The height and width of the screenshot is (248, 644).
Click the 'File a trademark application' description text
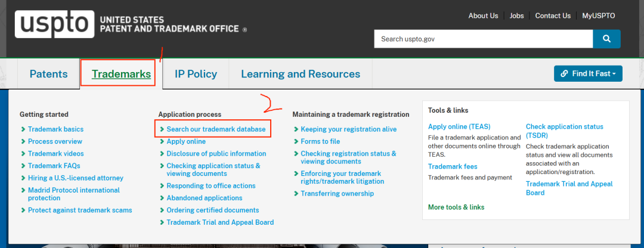click(475, 146)
